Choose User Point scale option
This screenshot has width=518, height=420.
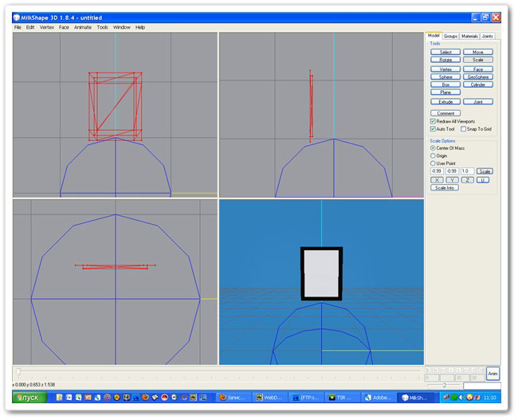433,163
